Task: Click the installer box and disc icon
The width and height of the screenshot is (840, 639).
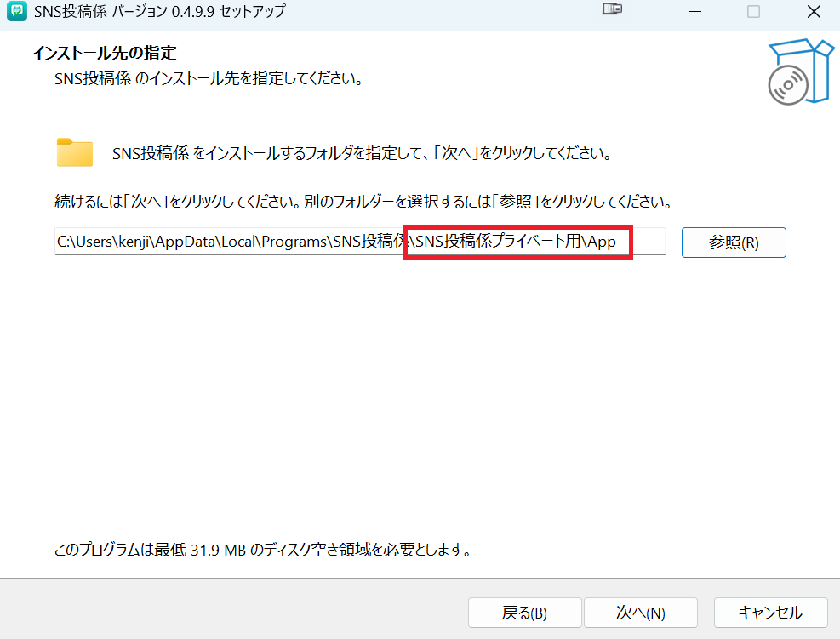Action: click(800, 71)
